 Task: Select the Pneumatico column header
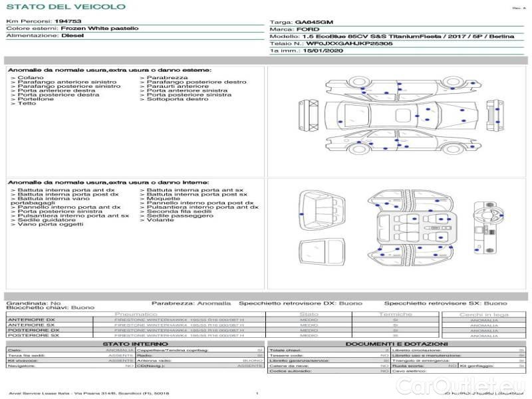pos(136,314)
